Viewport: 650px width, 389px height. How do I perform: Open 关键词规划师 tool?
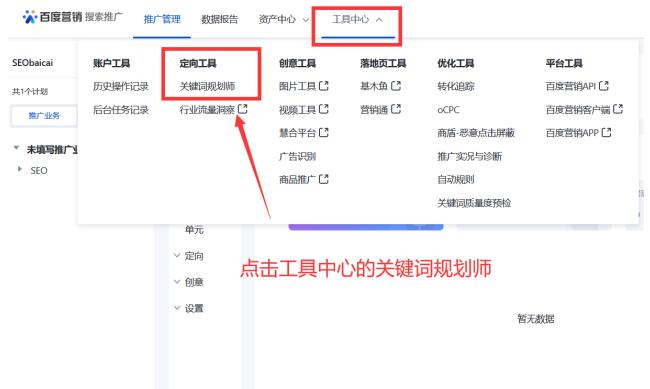pos(207,86)
